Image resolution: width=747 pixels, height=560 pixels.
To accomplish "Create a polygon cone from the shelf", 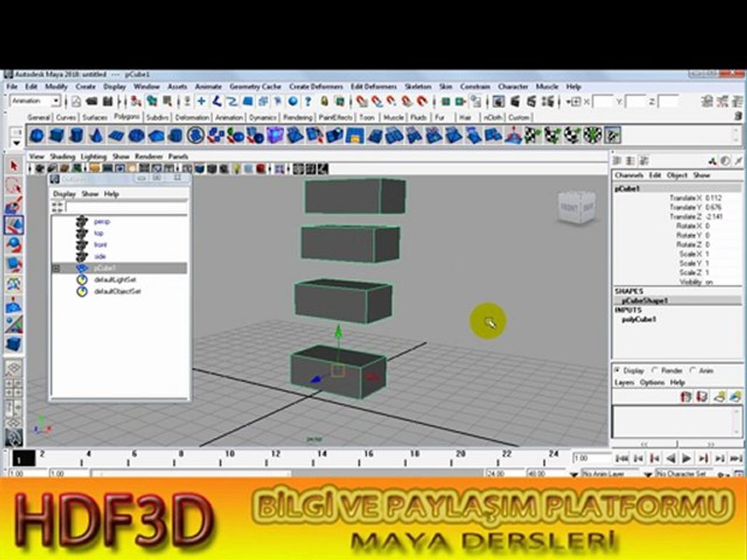I will tap(96, 135).
